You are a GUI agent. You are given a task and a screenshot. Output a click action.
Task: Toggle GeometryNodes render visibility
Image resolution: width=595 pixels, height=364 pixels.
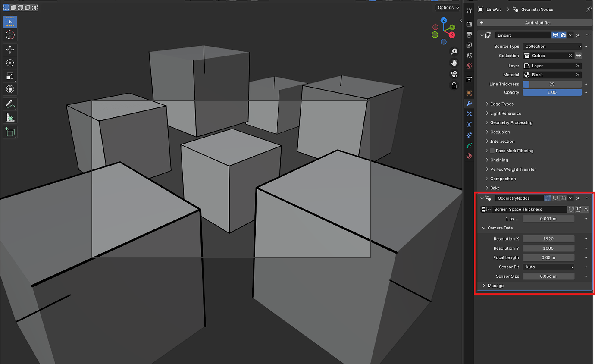[x=563, y=198]
